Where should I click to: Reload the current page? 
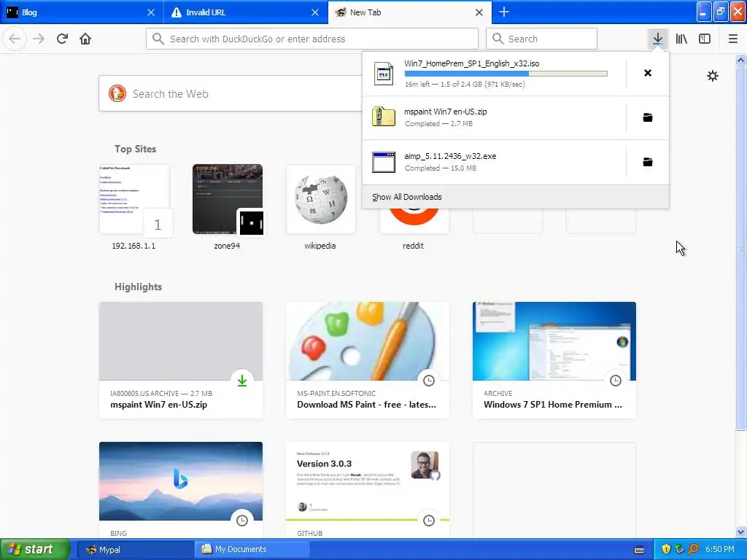(x=62, y=39)
